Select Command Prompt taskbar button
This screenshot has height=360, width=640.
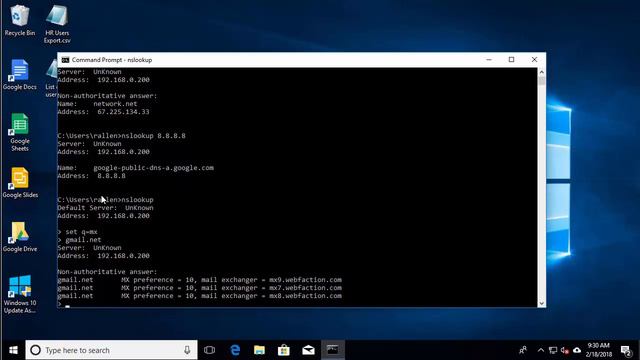point(333,350)
